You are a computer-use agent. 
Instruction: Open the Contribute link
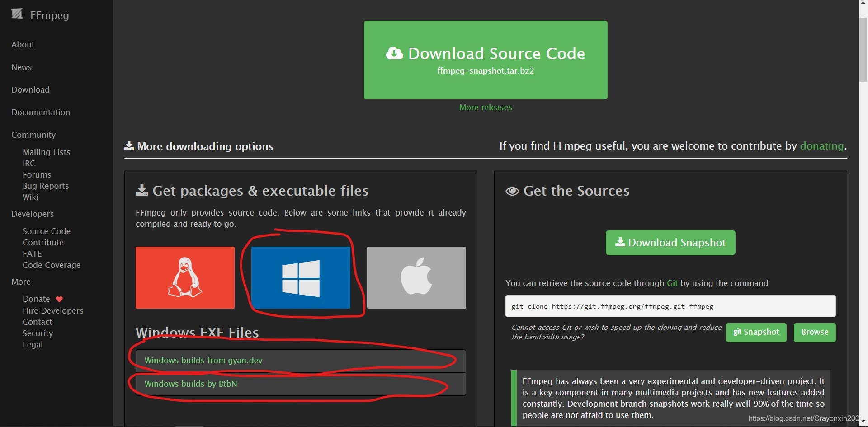pos(43,242)
